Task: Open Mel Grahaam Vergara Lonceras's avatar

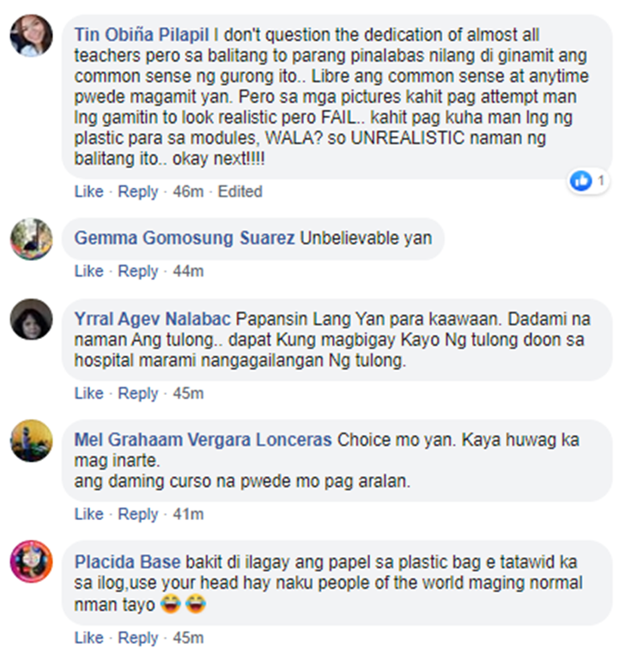Action: click(32, 440)
